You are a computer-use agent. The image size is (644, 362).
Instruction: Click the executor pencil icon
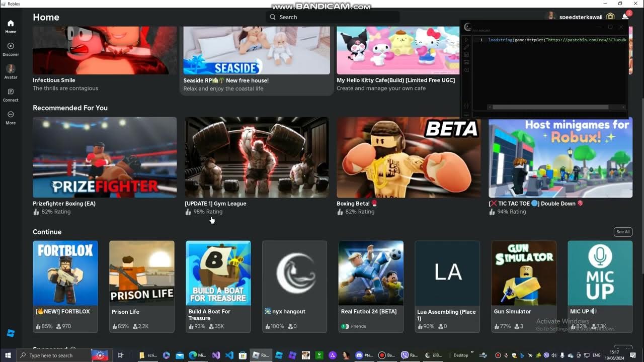tap(466, 47)
